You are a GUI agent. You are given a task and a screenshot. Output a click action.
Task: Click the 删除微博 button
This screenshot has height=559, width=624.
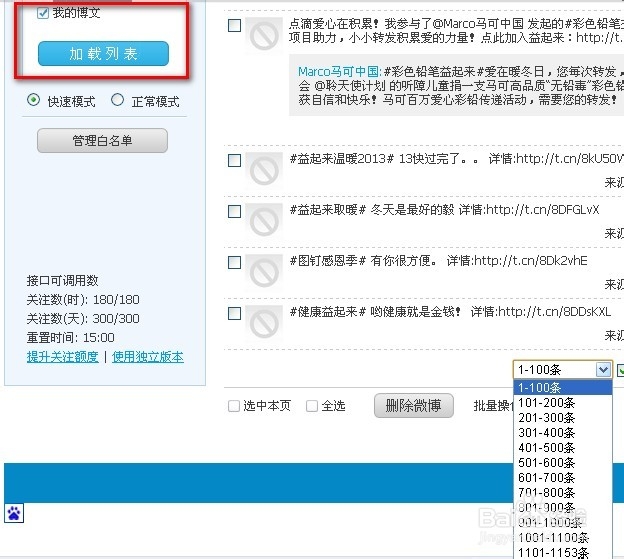(413, 406)
